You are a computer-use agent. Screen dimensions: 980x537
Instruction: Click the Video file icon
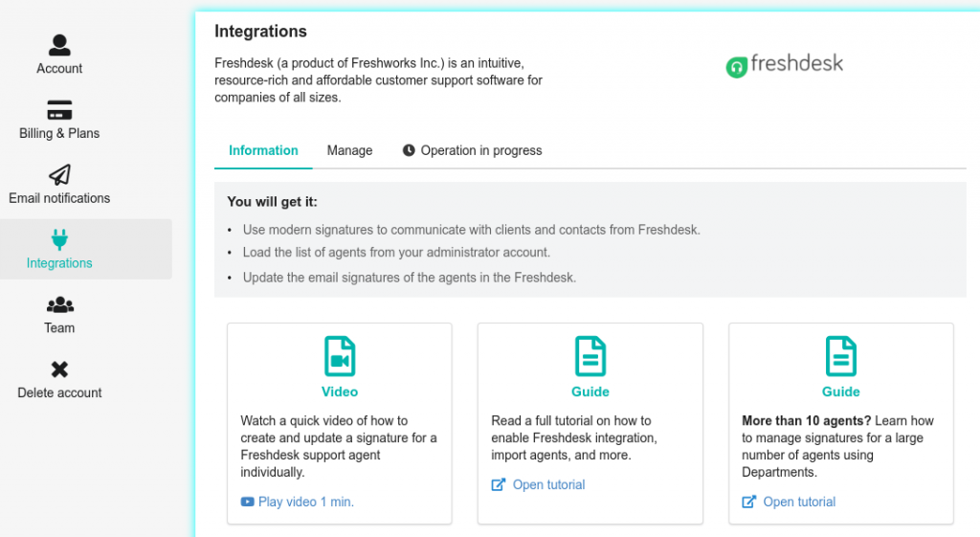(340, 356)
